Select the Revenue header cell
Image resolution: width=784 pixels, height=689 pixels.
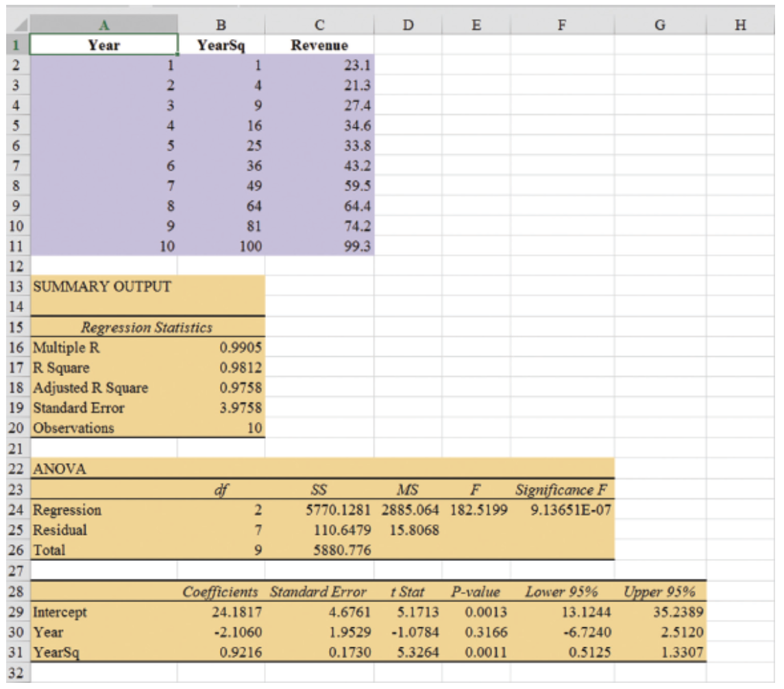point(319,42)
